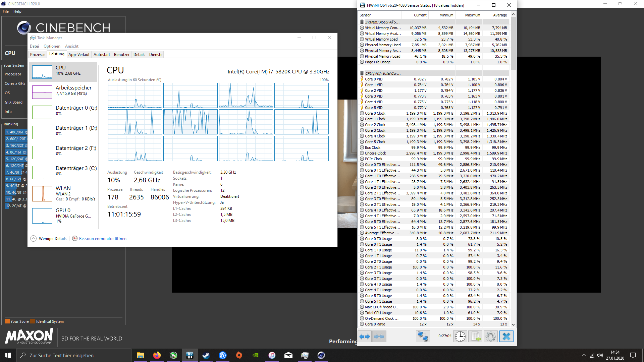Open Steam from the taskbar

pyautogui.click(x=206, y=355)
